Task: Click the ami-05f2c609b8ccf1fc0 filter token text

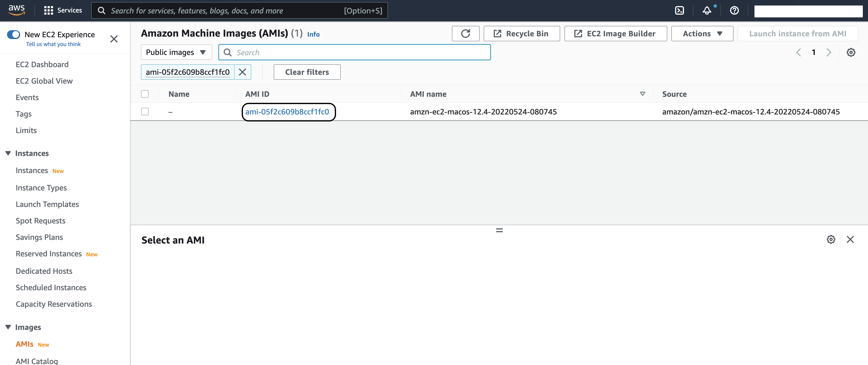Action: point(188,72)
